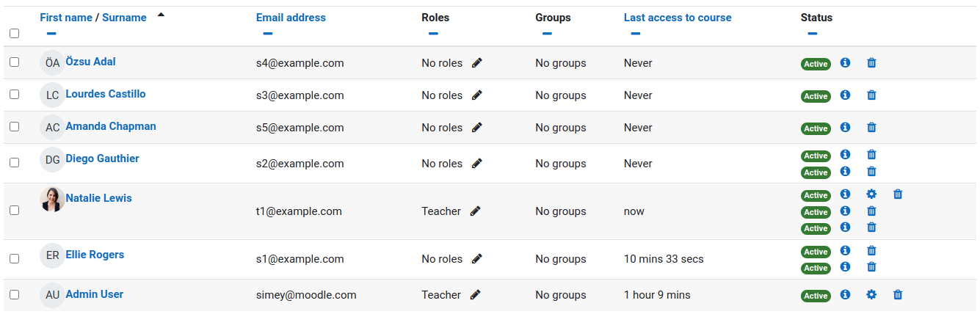This screenshot has width=980, height=317.
Task: Click Natalie Lewis profile picture
Action: pyautogui.click(x=52, y=199)
